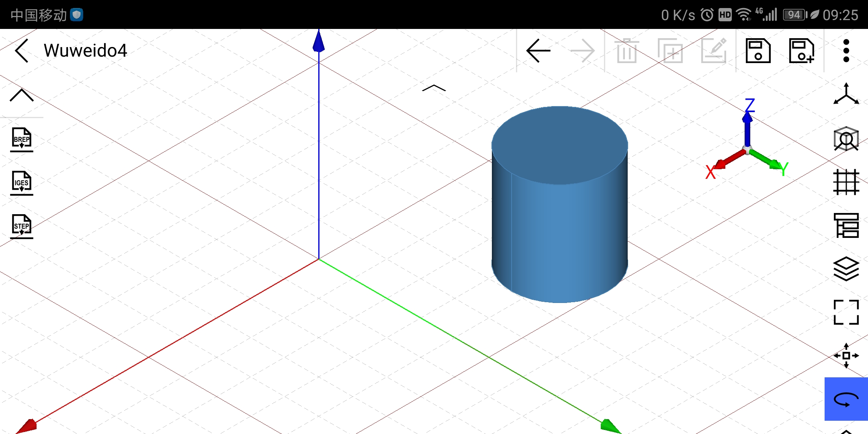Toggle the grid display icon
The width and height of the screenshot is (868, 434).
[846, 182]
